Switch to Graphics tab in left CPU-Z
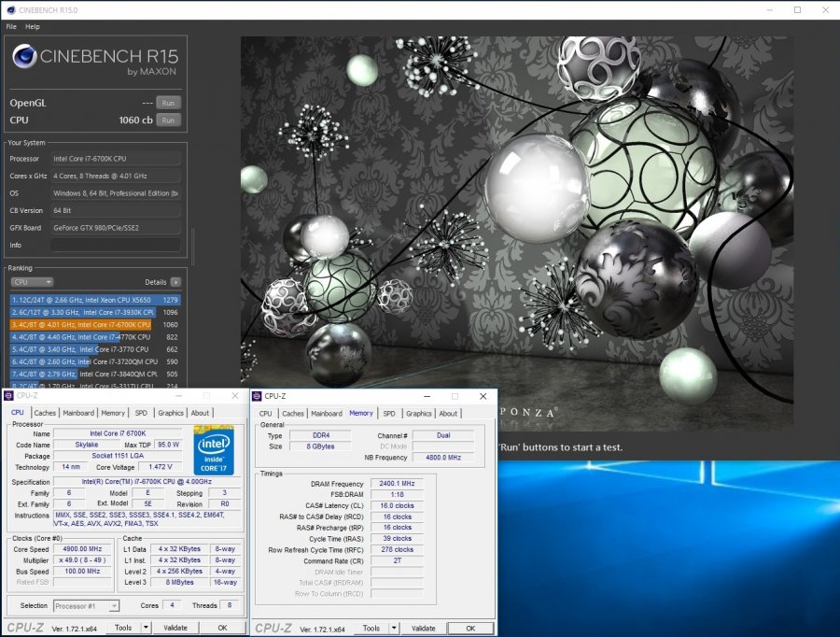The height and width of the screenshot is (637, 840). tap(171, 413)
